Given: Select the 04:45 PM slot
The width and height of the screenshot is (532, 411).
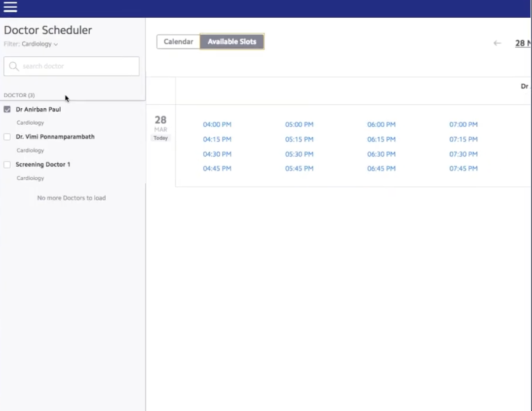Looking at the screenshot, I should pos(217,168).
